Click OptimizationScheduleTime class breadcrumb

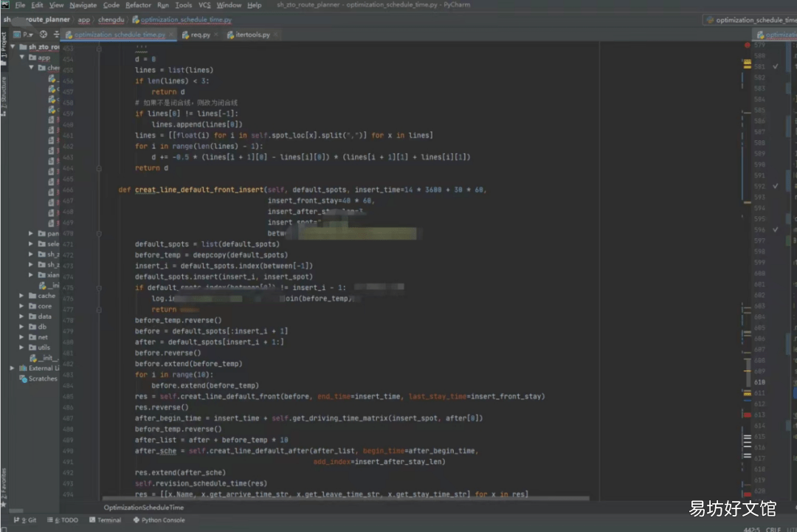coord(144,508)
